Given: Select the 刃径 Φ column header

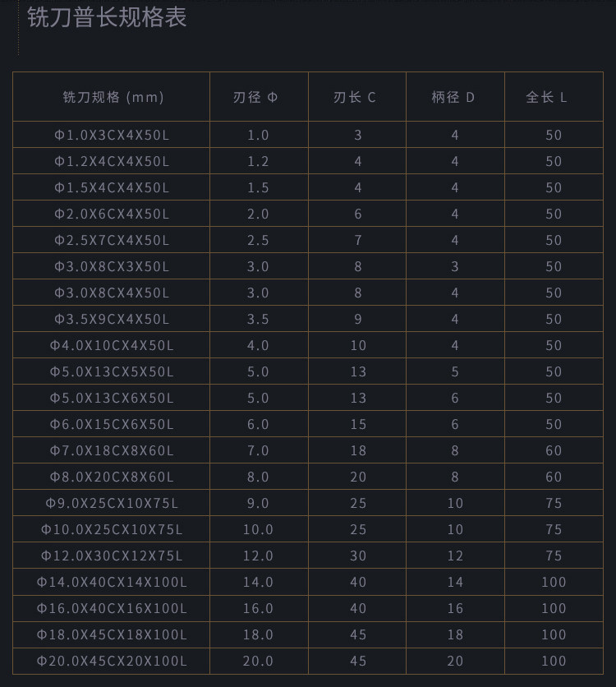Looking at the screenshot, I should pos(256,97).
